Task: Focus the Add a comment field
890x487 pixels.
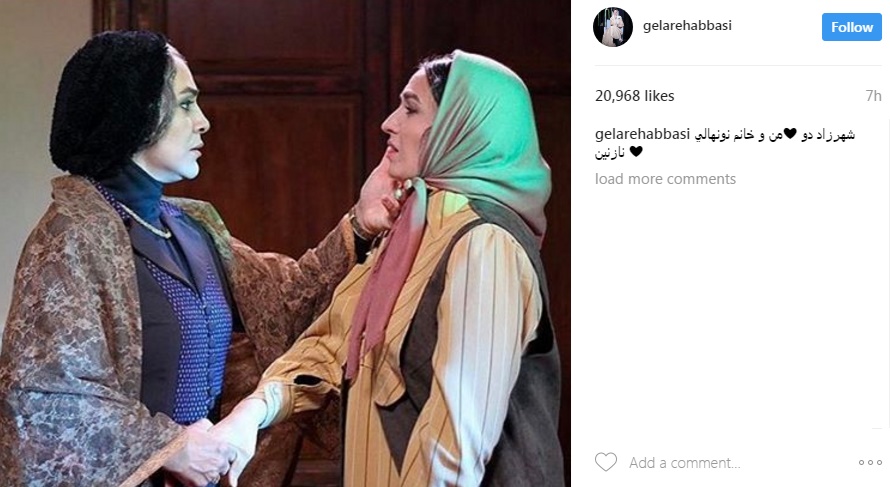Action: (738, 463)
